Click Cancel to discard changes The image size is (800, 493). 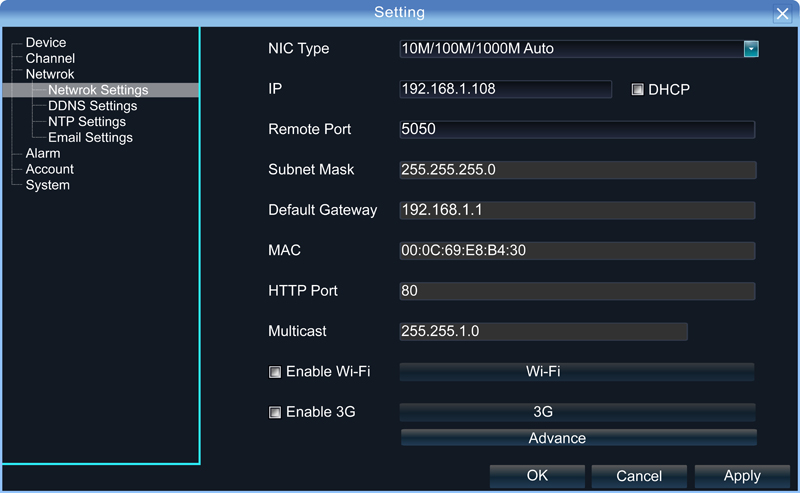click(639, 476)
